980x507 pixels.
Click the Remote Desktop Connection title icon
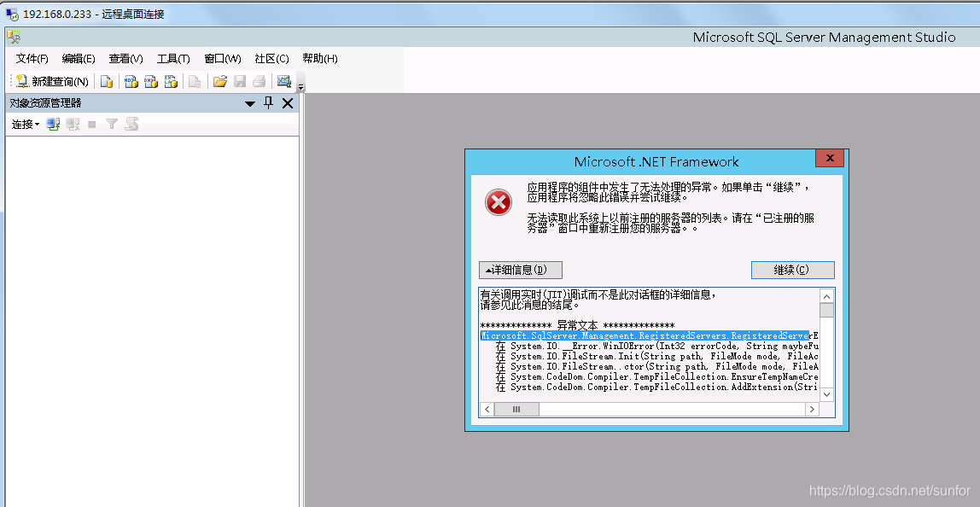12,14
